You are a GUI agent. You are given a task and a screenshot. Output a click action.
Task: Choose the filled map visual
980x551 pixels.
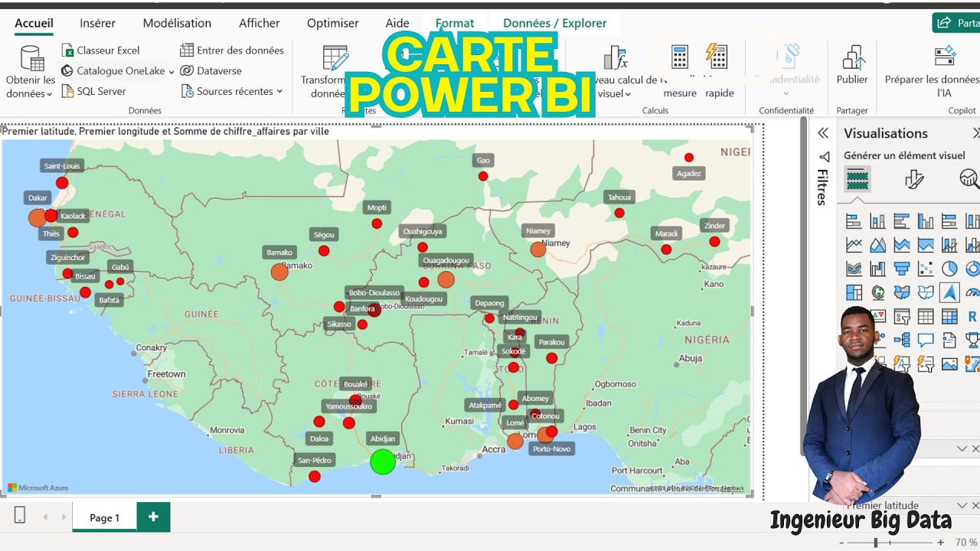(x=901, y=292)
